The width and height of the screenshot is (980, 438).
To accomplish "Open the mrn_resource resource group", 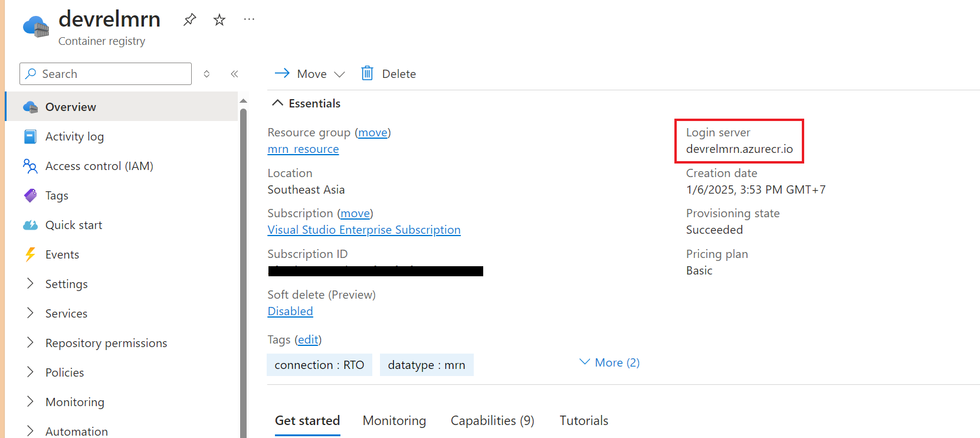I will 303,149.
